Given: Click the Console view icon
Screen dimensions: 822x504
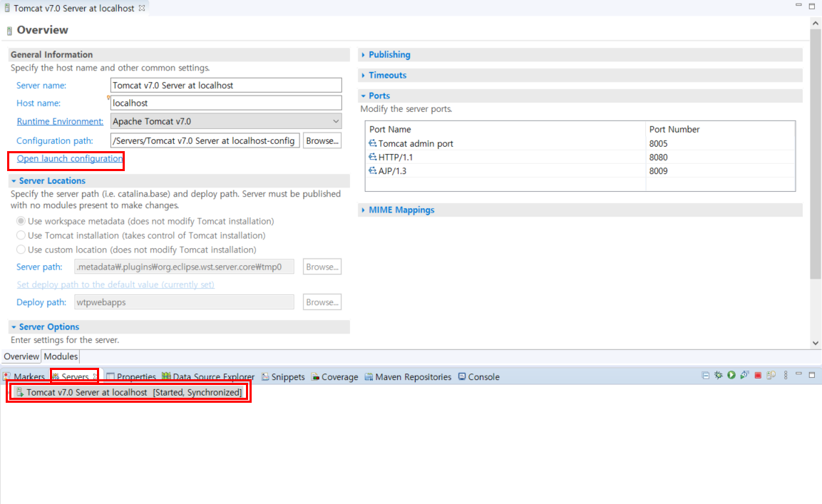Looking at the screenshot, I should click(x=462, y=376).
